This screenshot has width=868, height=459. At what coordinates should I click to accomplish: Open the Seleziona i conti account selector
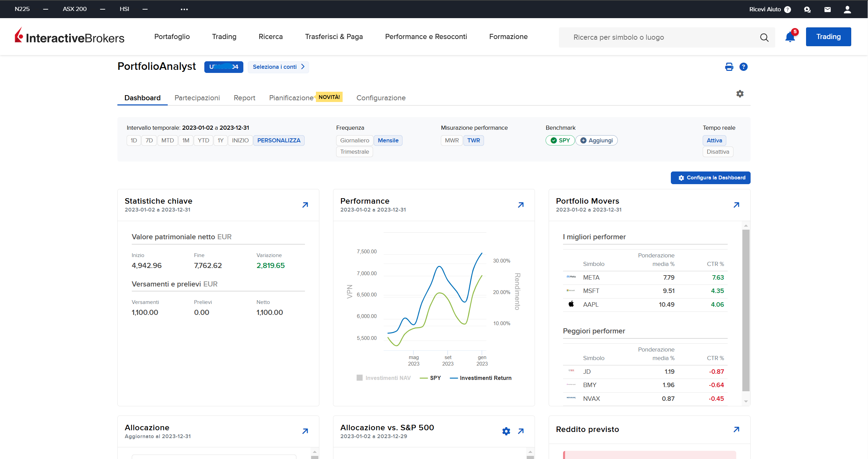(x=278, y=67)
